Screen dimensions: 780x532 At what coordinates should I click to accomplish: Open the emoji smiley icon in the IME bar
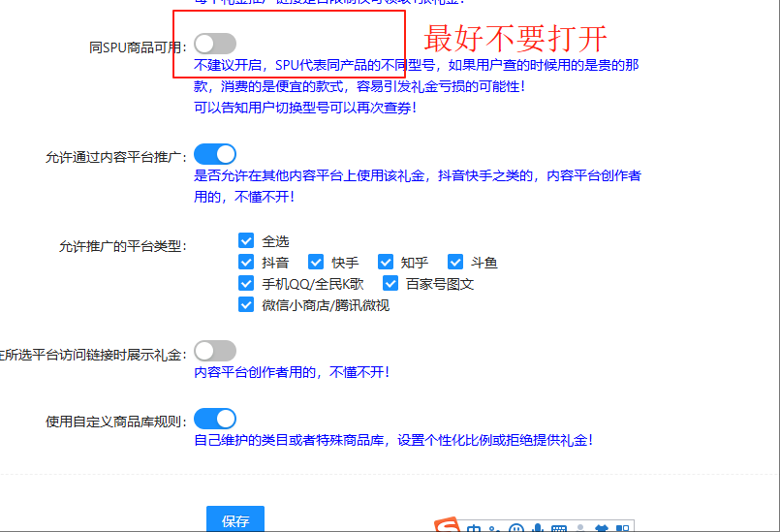click(516, 529)
